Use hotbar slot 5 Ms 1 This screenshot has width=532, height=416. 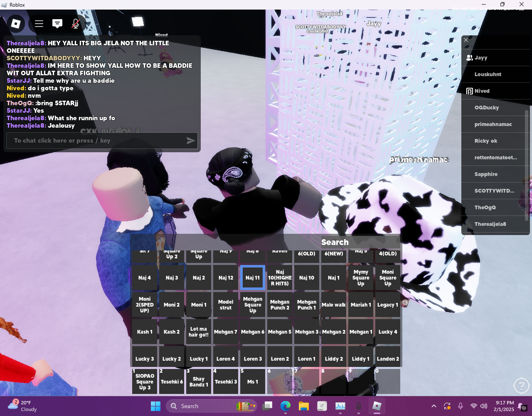pos(253,381)
